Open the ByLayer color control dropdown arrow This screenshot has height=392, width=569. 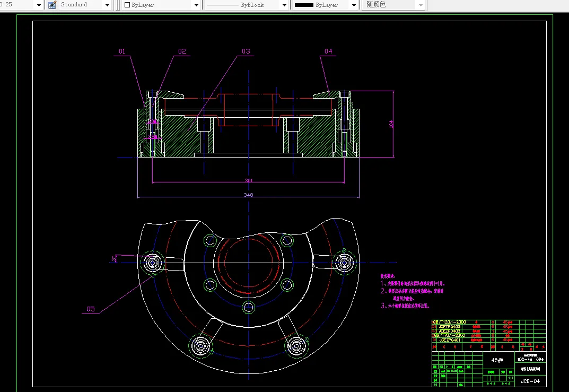[196, 5]
